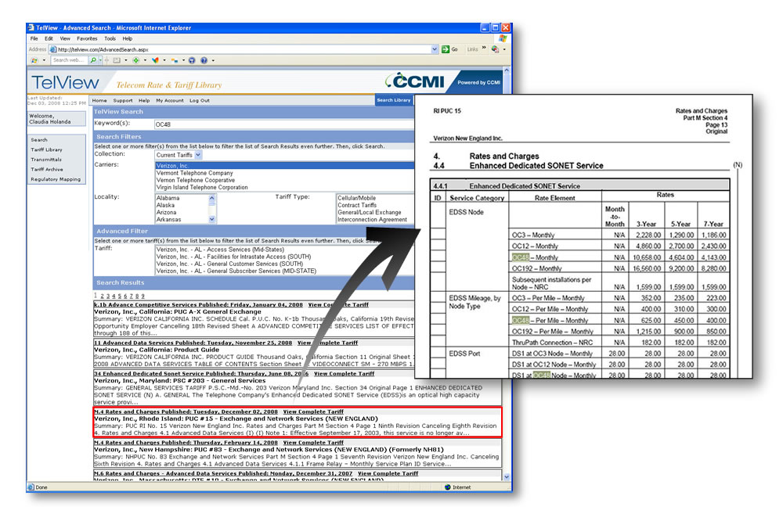Select Verizon AL Access Services (Mid-States) tariff
This screenshot has width=783, height=532.
tap(220, 250)
